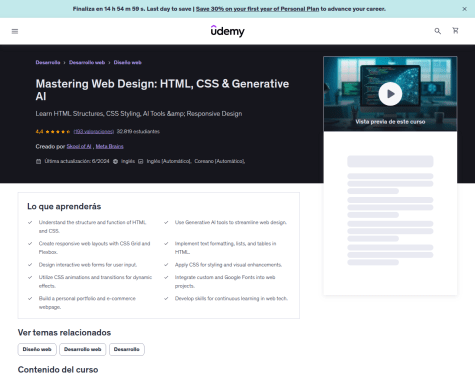The width and height of the screenshot is (475, 380).
Task: Open instructor Meta Brains profile
Action: pyautogui.click(x=110, y=146)
